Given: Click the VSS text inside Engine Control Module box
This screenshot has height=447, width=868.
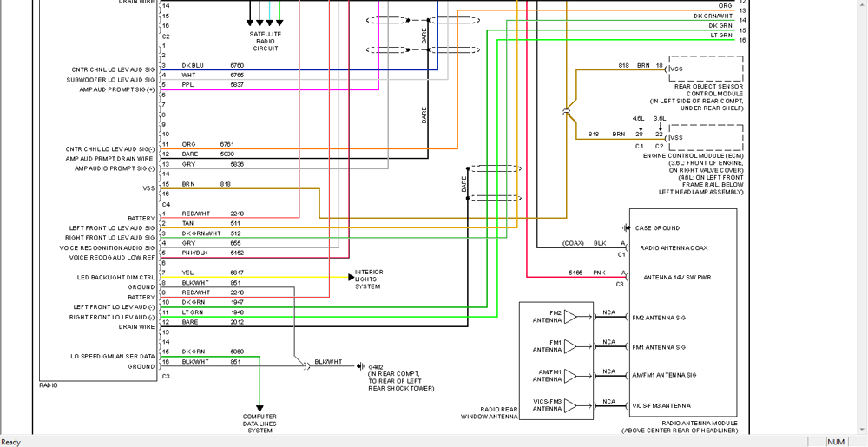Looking at the screenshot, I should pos(676,138).
